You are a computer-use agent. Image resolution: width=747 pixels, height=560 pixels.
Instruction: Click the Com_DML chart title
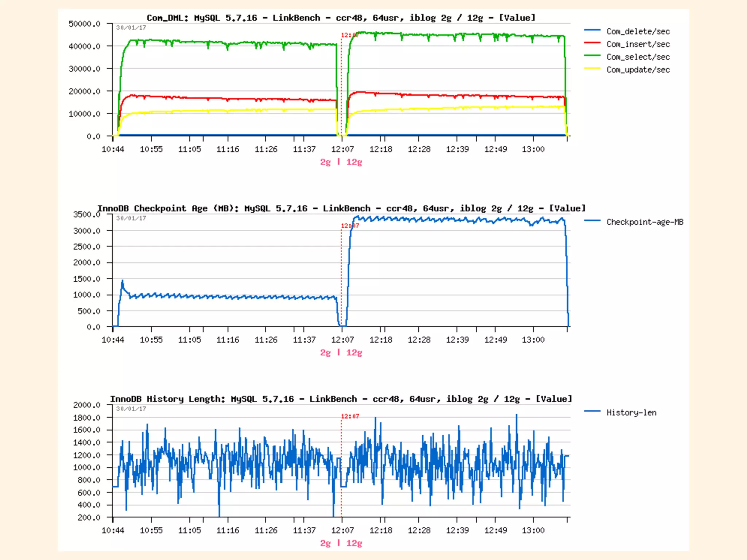pyautogui.click(x=341, y=18)
